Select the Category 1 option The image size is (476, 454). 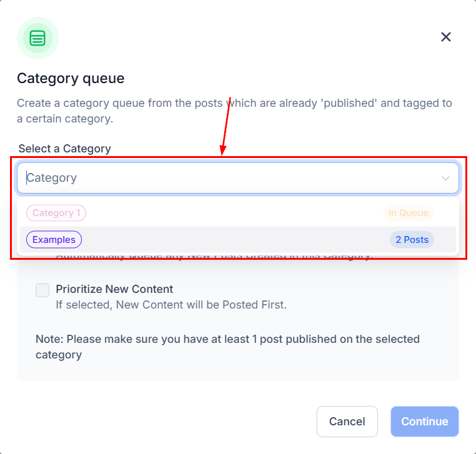pyautogui.click(x=56, y=213)
